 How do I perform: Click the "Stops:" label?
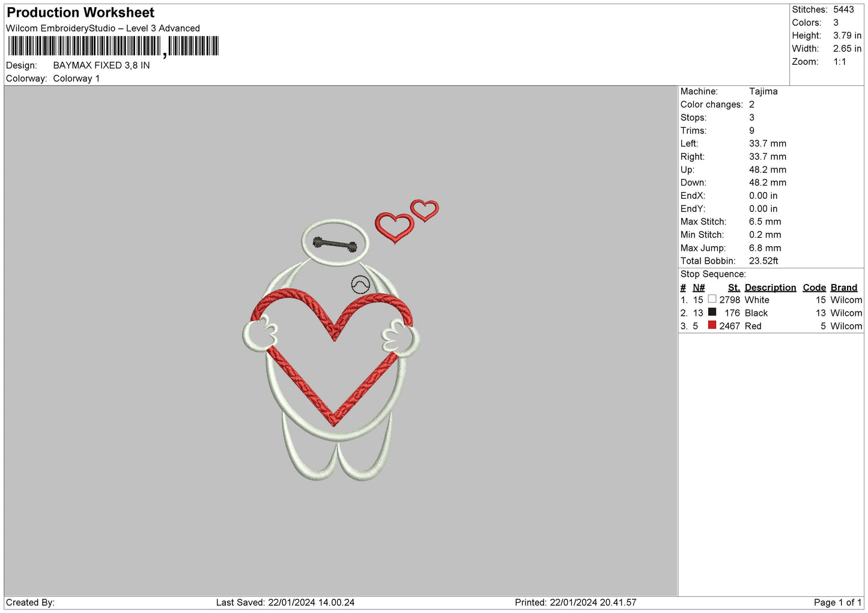(x=694, y=118)
